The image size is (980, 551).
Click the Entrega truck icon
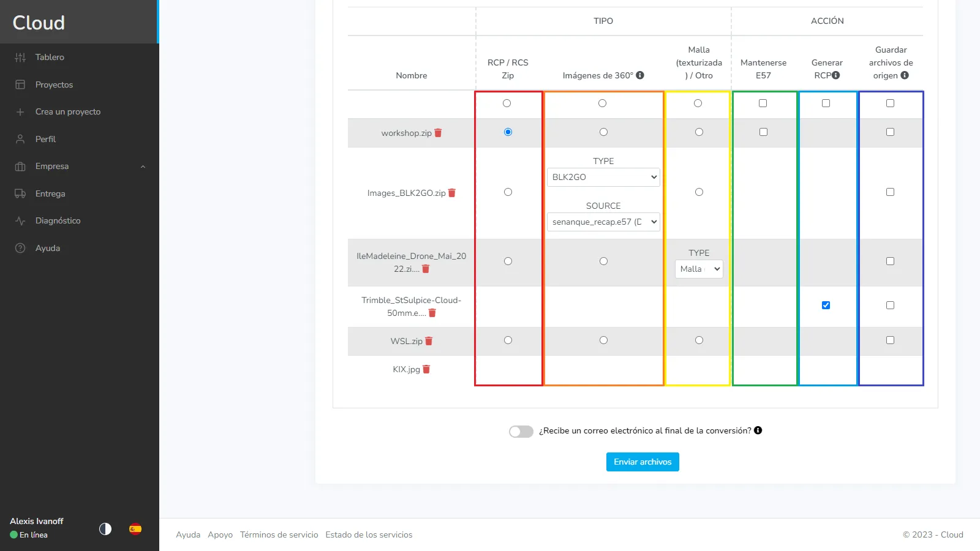(20, 193)
